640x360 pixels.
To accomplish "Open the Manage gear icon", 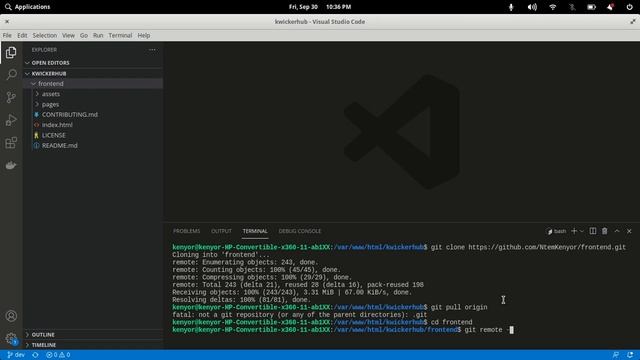I will [x=11, y=338].
